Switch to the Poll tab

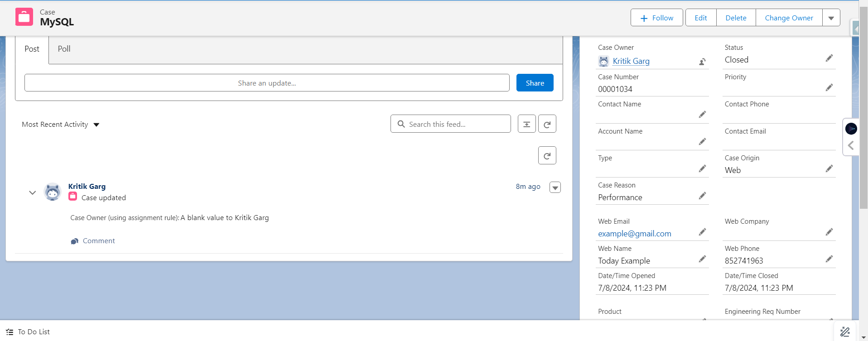pos(64,49)
